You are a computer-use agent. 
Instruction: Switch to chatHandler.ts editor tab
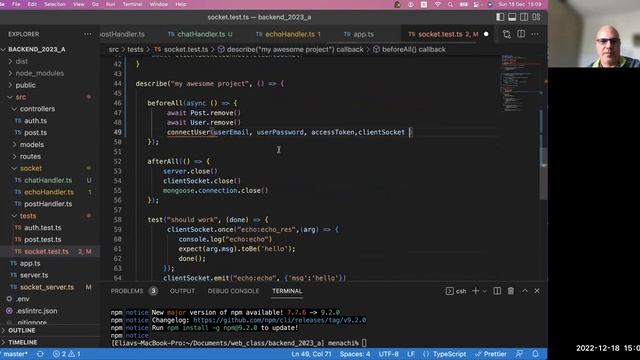pyautogui.click(x=200, y=34)
